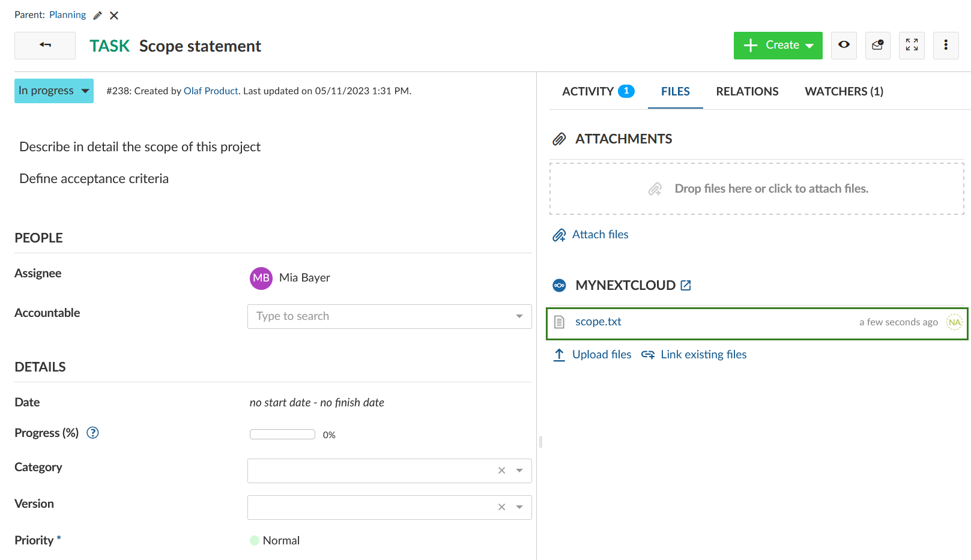This screenshot has width=971, height=560.
Task: Open the share/notification icon button
Action: 877,45
